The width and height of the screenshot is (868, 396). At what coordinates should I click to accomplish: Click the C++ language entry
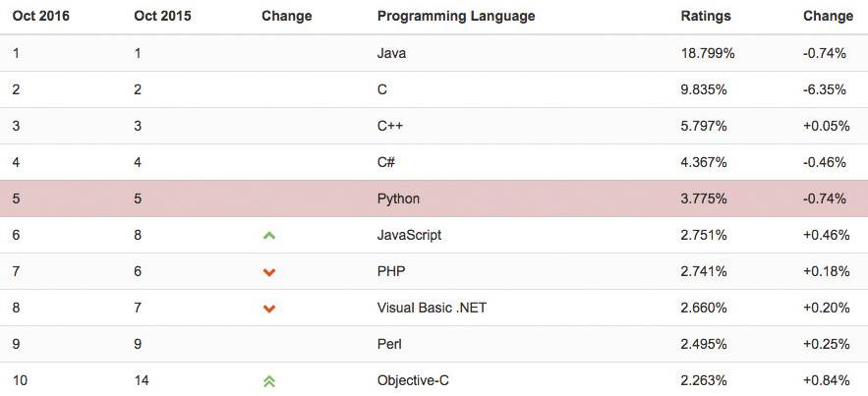390,126
